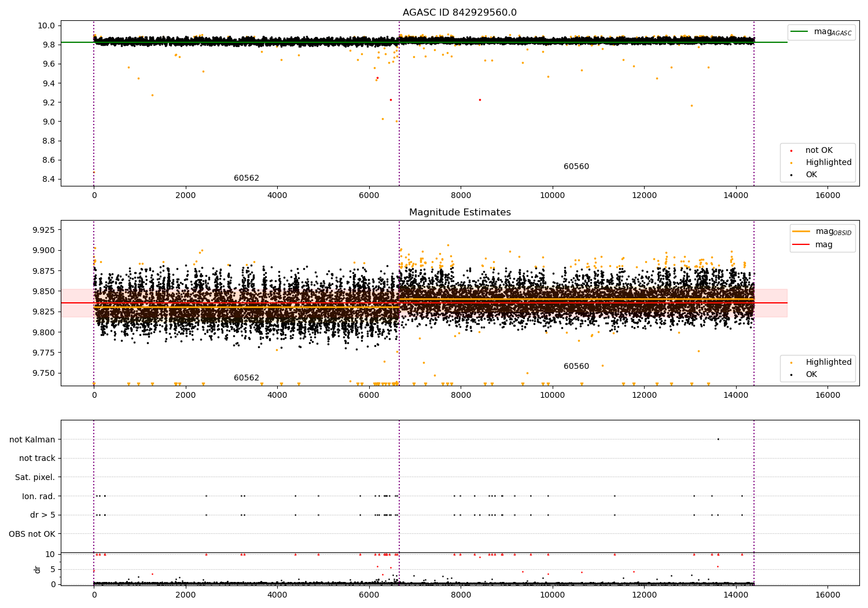The image size is (868, 608).
Task: Click the '9.925' y-axis tick label
Action: pos(44,230)
